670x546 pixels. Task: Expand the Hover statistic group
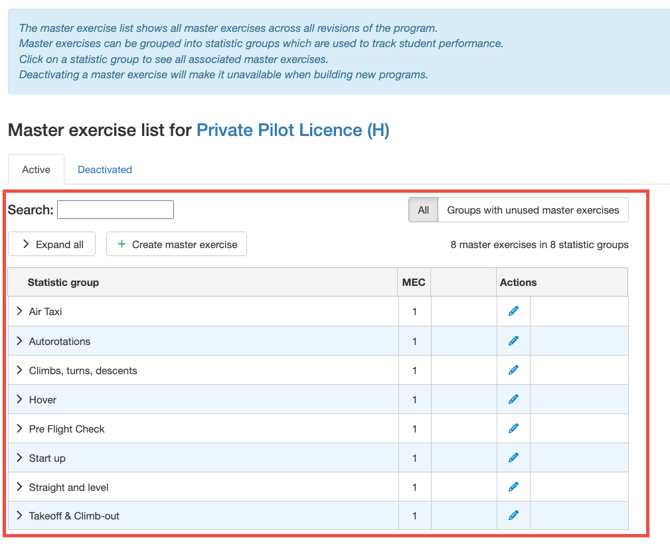[20, 400]
